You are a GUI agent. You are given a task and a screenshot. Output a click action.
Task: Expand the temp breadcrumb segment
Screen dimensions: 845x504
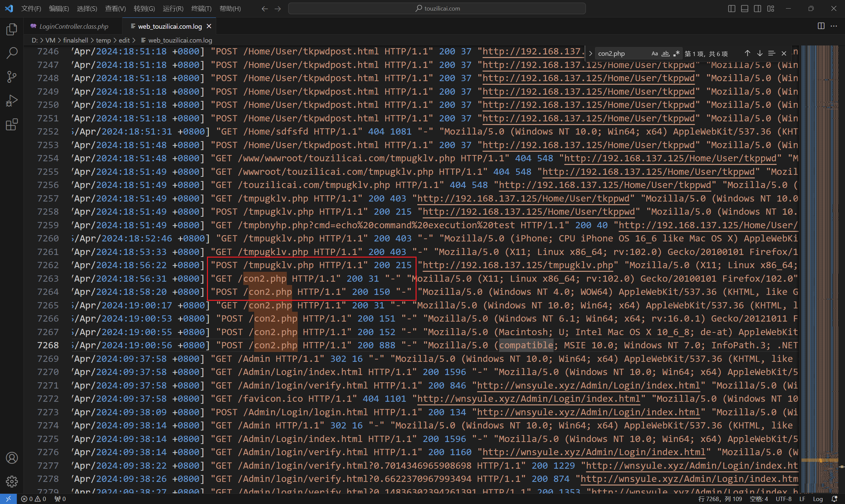coord(103,41)
